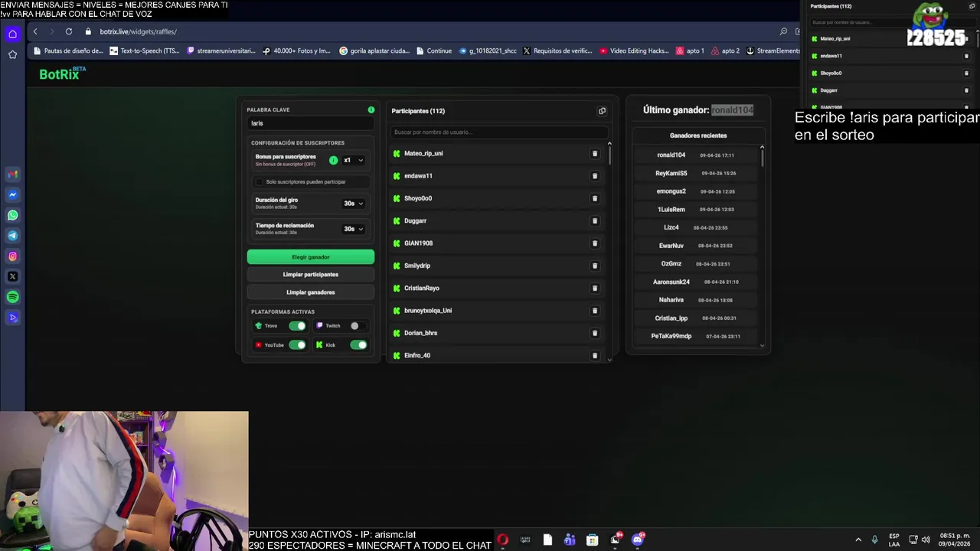This screenshot has width=980, height=551.
Task: Remove brunoytxolqa_Uni with trash icon
Action: click(x=594, y=311)
